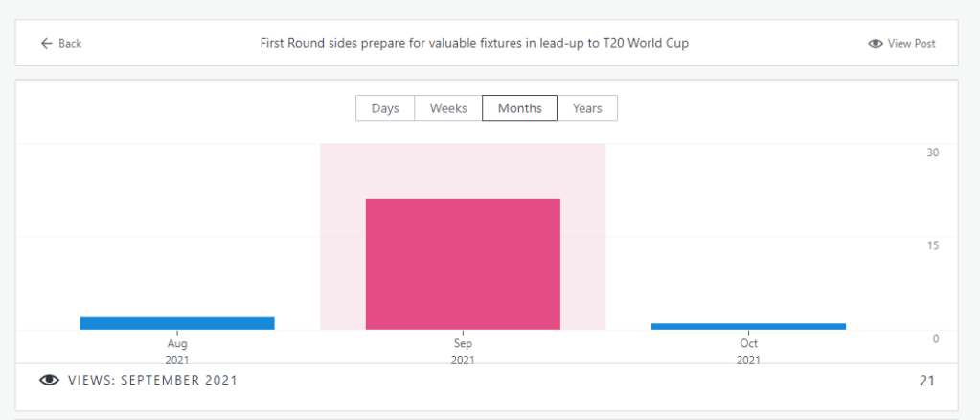Click the blue October bar in chart
Viewport: 980px width, 420px height.
748,326
